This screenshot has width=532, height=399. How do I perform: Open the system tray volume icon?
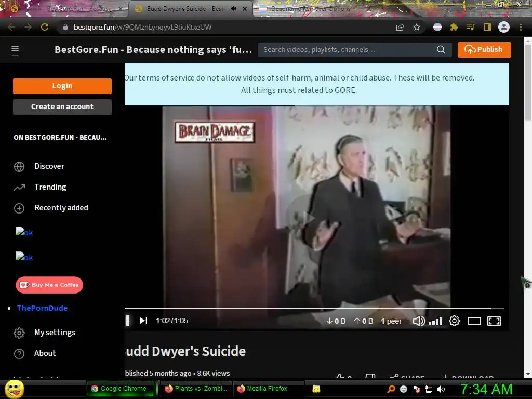tap(441, 389)
